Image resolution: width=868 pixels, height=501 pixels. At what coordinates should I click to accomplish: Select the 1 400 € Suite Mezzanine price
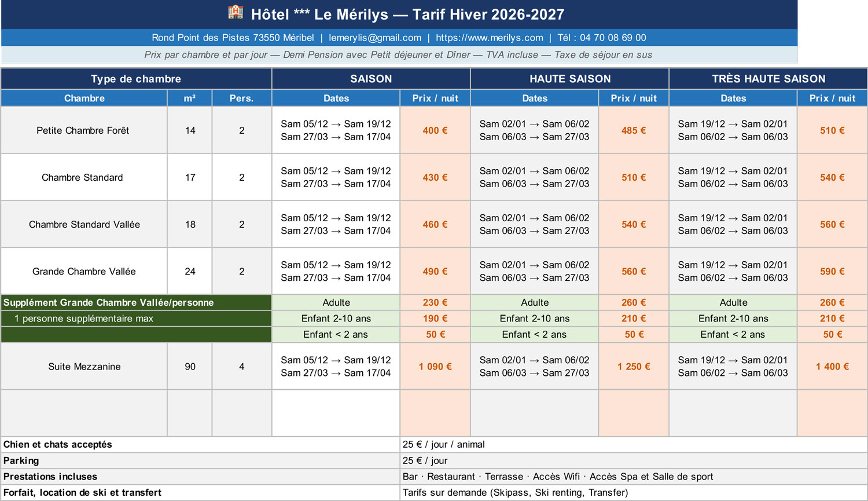point(832,366)
